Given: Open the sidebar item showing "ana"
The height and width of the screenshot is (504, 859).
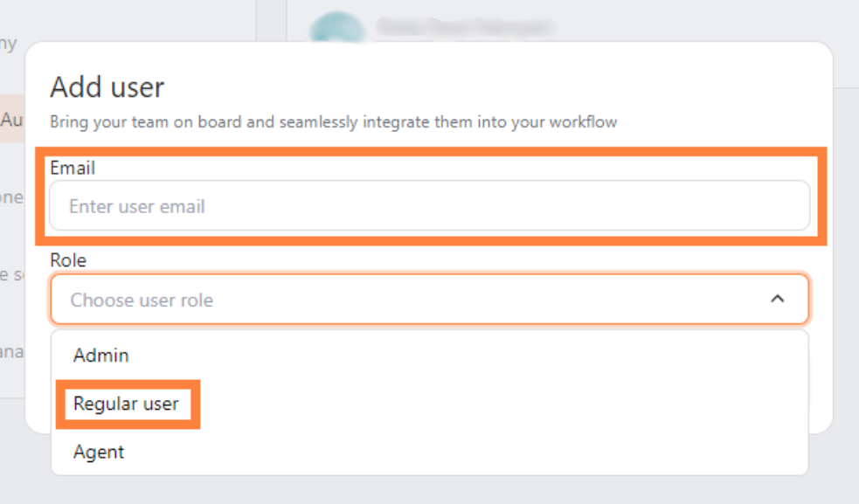Looking at the screenshot, I should tap(11, 352).
